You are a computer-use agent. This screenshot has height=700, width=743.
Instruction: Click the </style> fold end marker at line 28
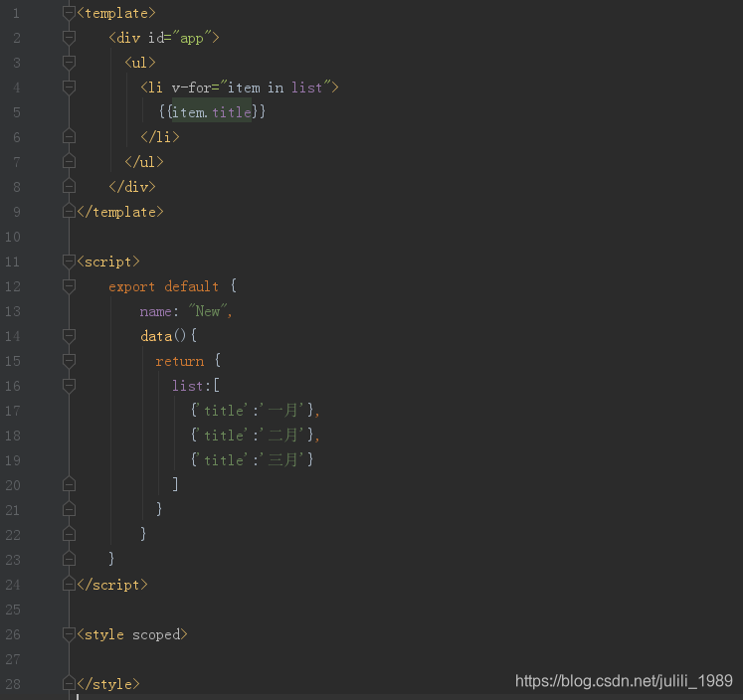point(69,684)
